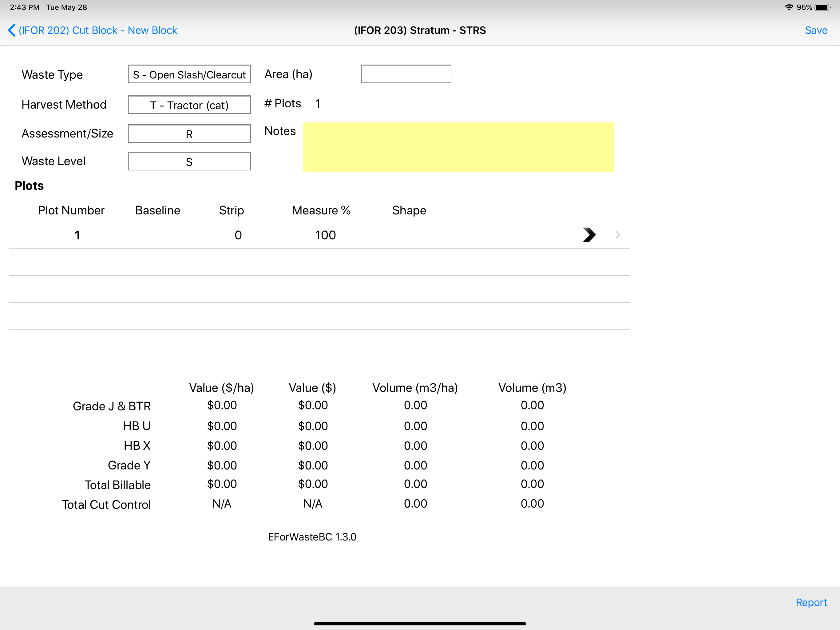Tap the Plot Number column header
This screenshot has width=840, height=630.
coord(71,210)
